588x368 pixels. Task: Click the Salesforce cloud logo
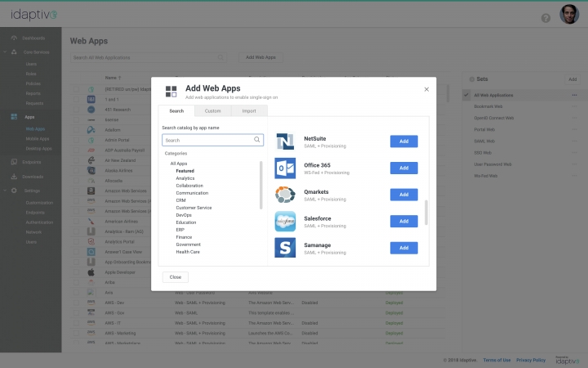click(285, 221)
